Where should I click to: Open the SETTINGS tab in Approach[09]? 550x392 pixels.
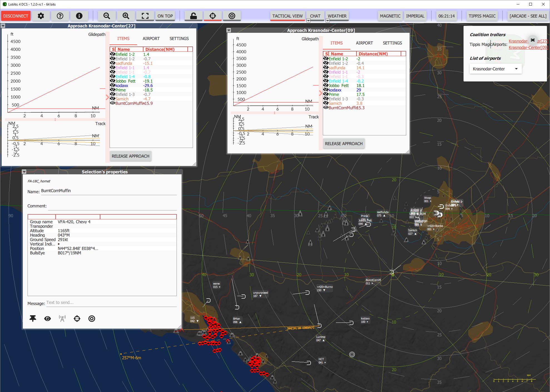[x=392, y=43]
